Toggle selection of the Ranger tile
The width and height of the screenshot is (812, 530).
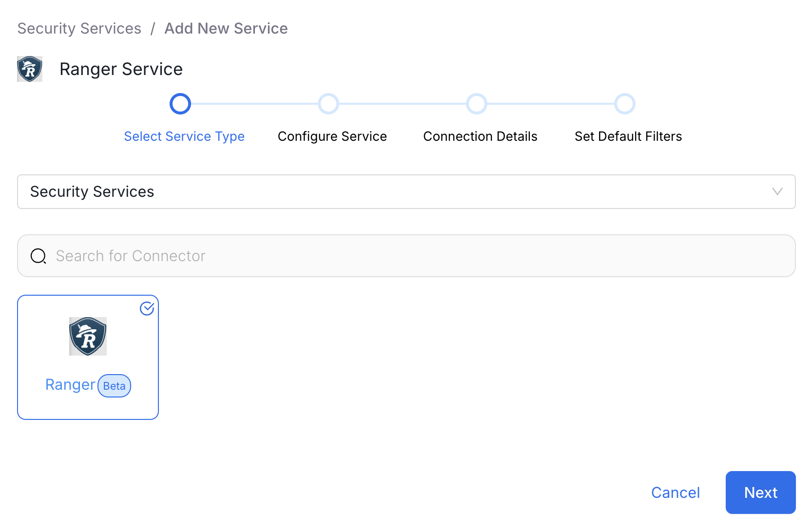click(88, 357)
